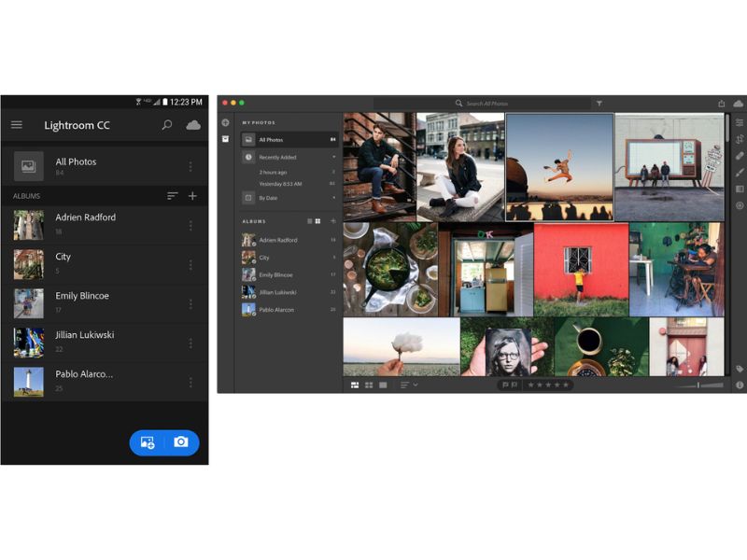Open the Edit sliders panel icon
Image resolution: width=747 pixels, height=560 pixels.
coord(740,122)
